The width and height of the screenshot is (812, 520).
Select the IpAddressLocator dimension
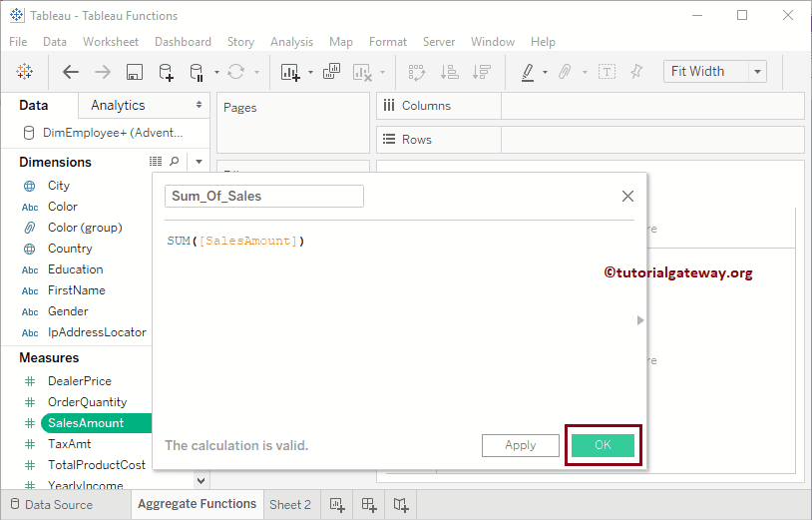click(x=97, y=332)
